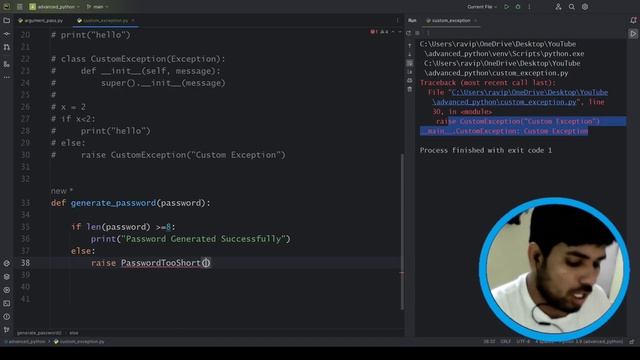Place cursor at PasswordTooShort on line 38

click(161, 263)
